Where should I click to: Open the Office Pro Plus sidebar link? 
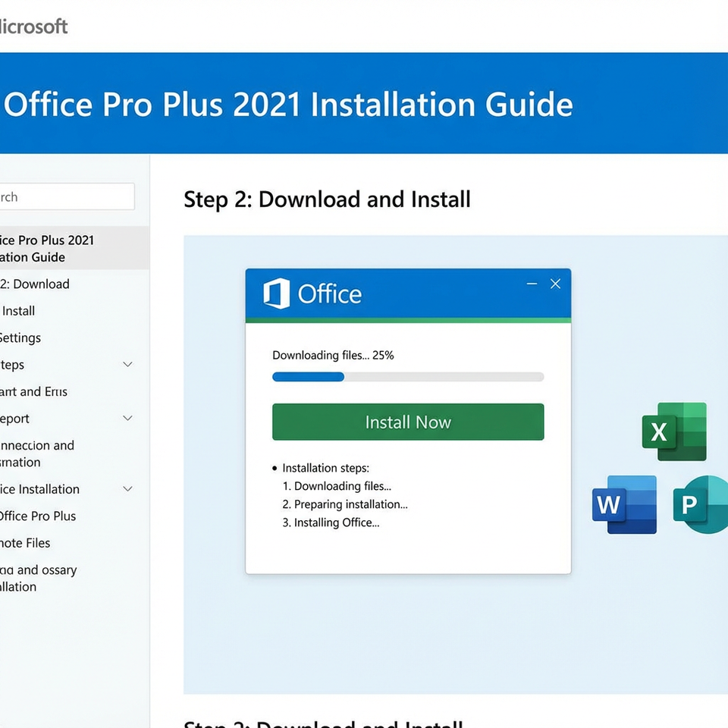[38, 516]
